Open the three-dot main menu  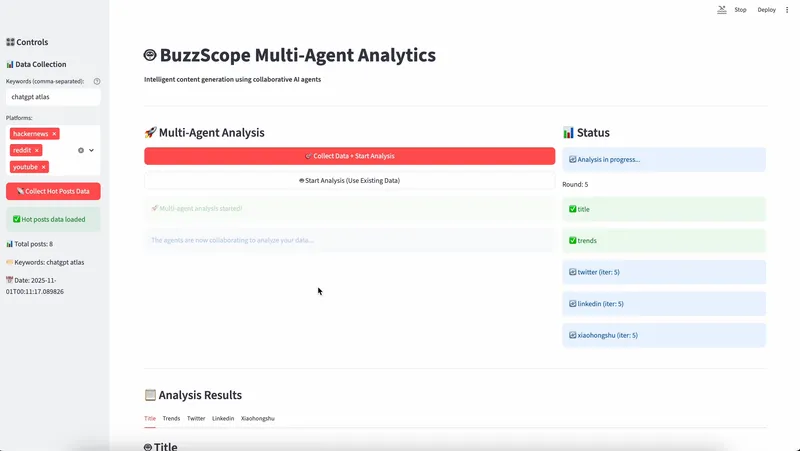(787, 10)
